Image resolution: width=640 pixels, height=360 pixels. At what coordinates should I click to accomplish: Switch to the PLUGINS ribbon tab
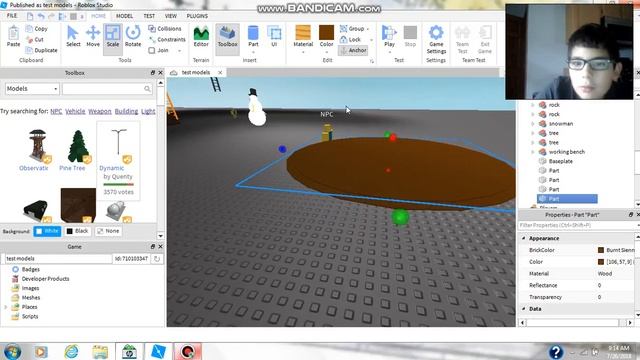point(197,16)
